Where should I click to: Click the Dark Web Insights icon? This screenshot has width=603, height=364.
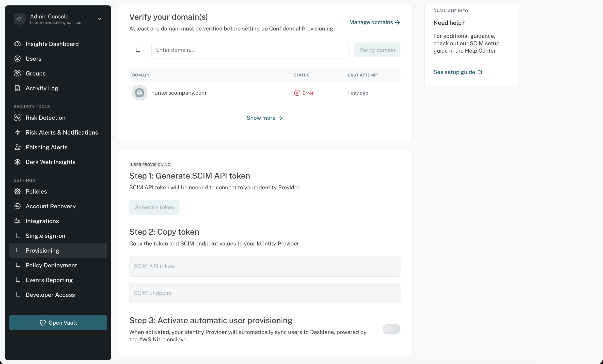[x=17, y=162]
